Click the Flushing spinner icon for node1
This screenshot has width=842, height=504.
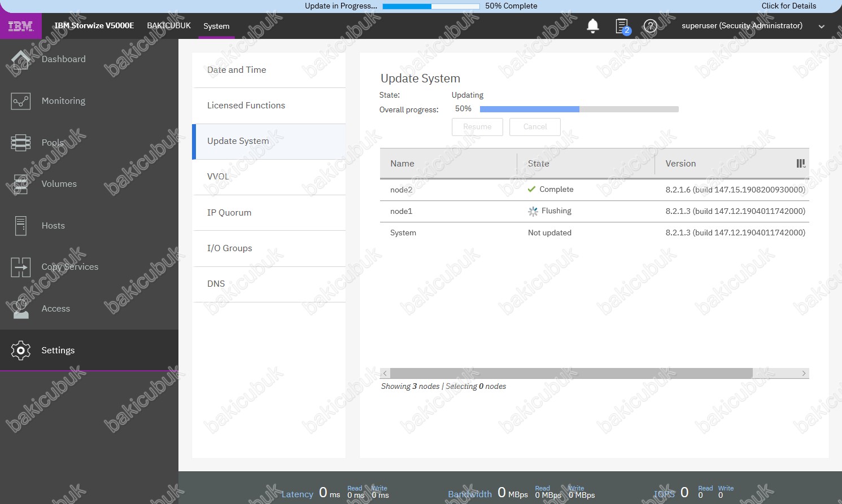coord(533,211)
